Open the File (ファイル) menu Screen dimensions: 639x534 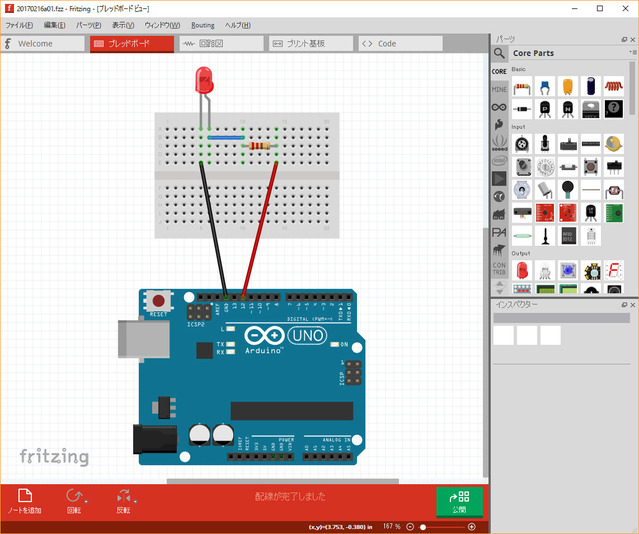point(19,25)
